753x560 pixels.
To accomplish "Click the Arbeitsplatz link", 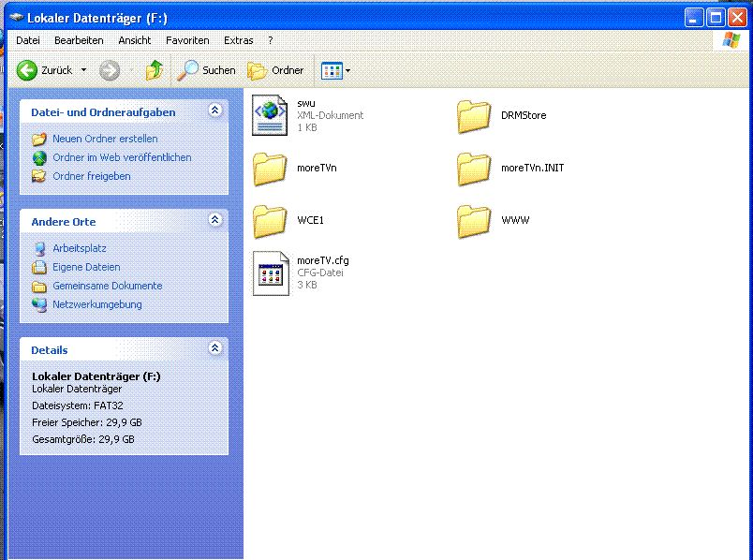I will [x=79, y=248].
